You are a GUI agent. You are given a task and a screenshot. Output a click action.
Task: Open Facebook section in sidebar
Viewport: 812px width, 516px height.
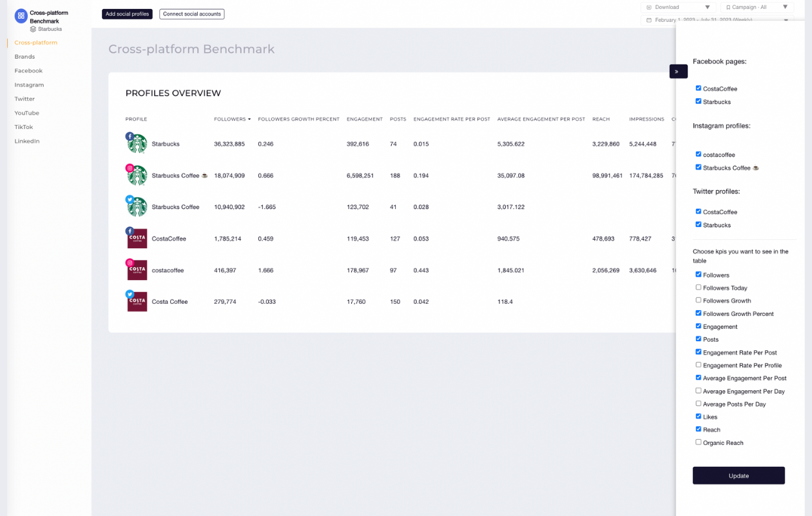click(x=28, y=71)
